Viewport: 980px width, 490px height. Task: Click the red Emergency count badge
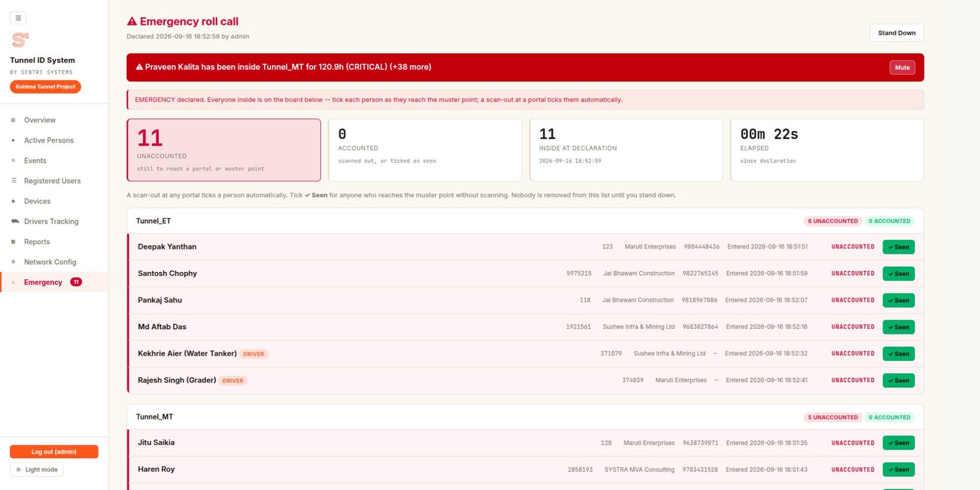pyautogui.click(x=76, y=282)
